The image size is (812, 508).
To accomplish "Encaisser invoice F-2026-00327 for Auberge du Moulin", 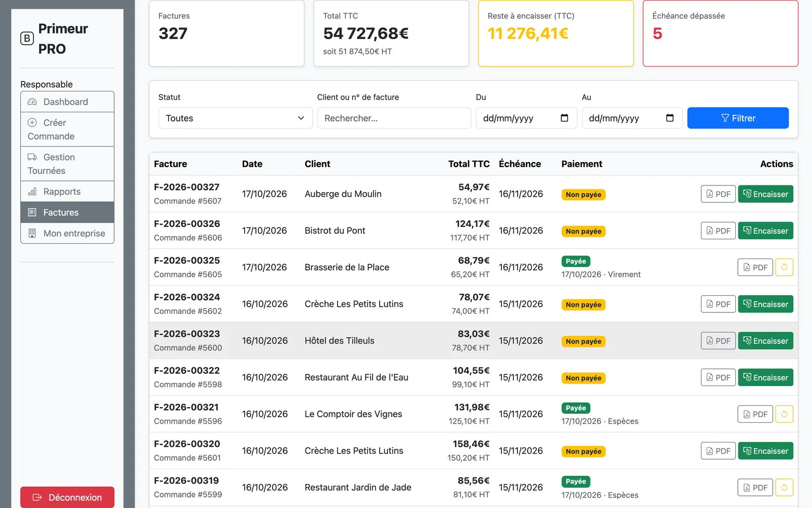I will click(765, 194).
